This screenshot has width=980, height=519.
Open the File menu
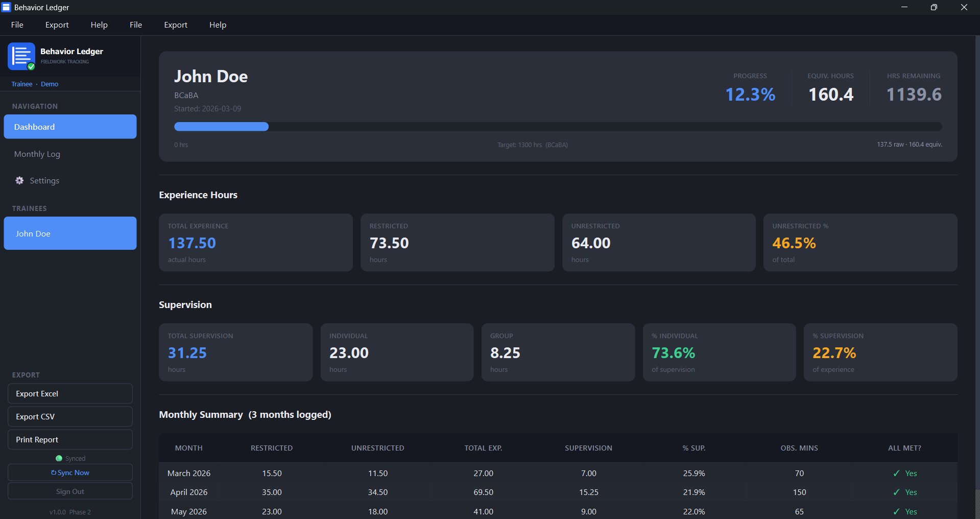(16, 25)
